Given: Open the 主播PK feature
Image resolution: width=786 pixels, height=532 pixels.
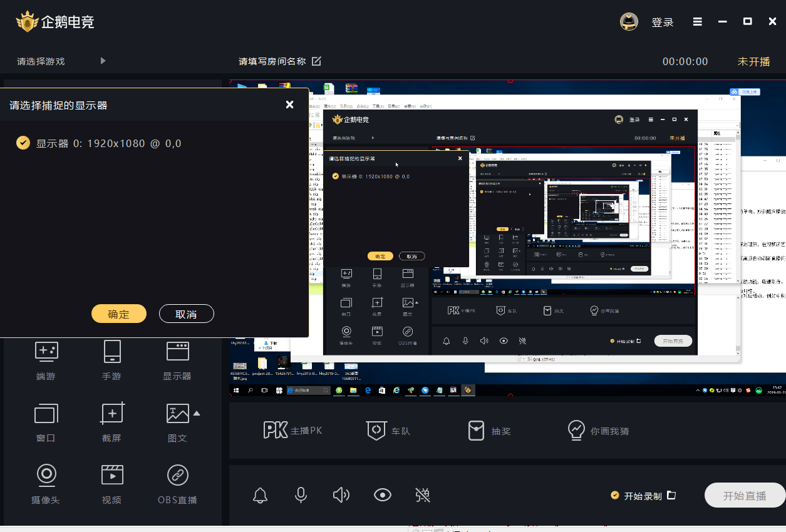Looking at the screenshot, I should point(292,431).
